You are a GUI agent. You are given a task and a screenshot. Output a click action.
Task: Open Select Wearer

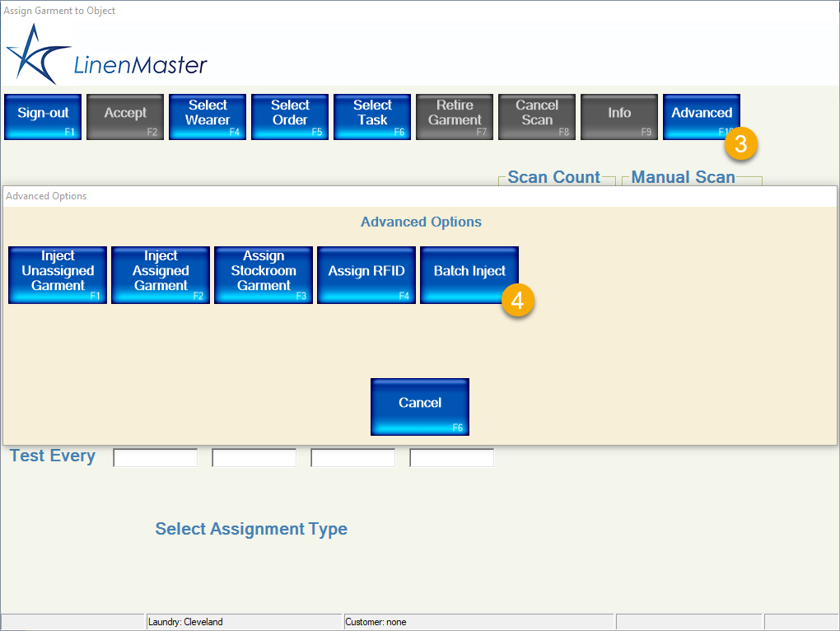point(208,116)
